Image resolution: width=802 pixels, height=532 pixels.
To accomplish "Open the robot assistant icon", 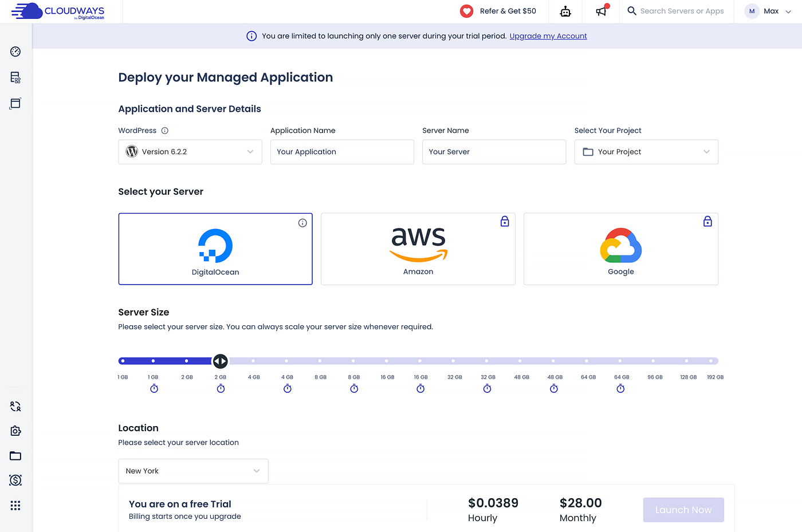I will point(565,11).
